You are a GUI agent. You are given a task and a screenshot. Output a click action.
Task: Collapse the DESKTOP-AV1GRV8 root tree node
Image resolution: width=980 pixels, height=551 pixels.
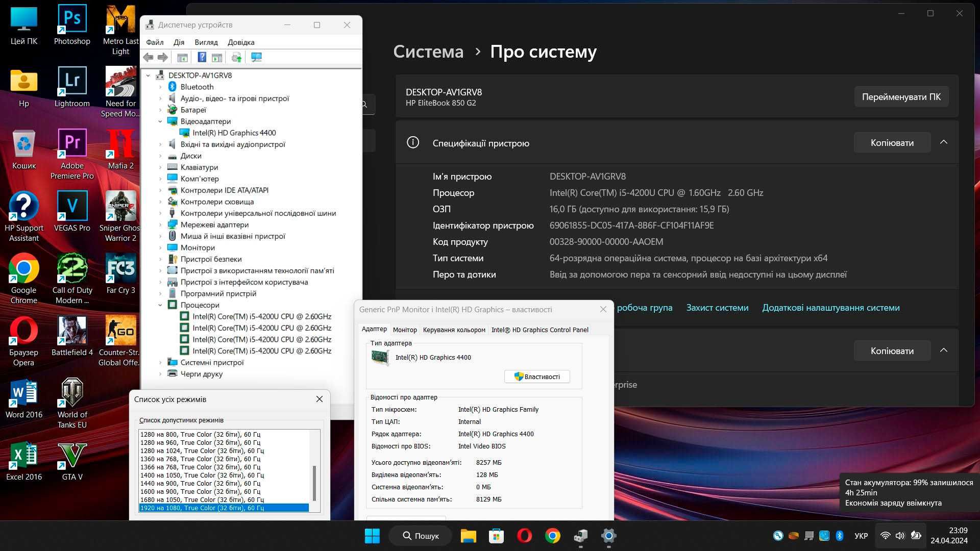(148, 76)
